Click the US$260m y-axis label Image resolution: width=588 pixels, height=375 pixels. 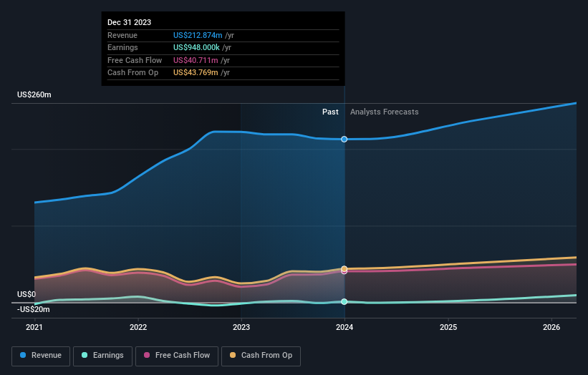(x=34, y=94)
